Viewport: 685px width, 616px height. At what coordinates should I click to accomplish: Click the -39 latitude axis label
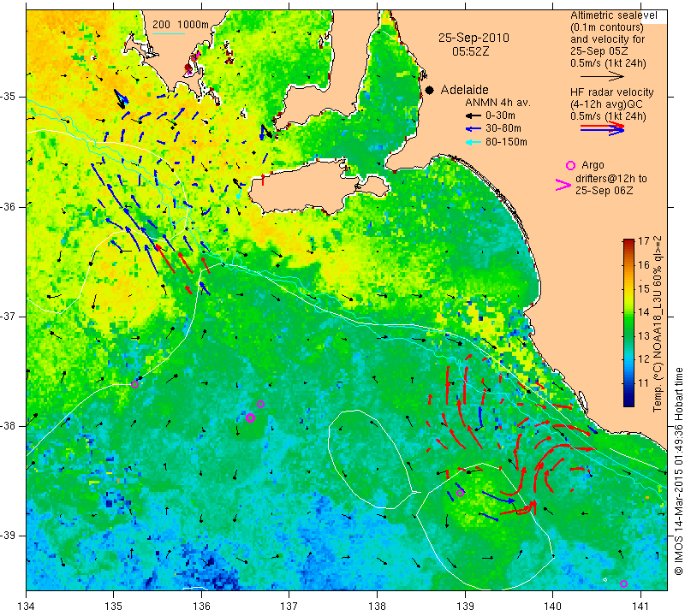[8, 536]
